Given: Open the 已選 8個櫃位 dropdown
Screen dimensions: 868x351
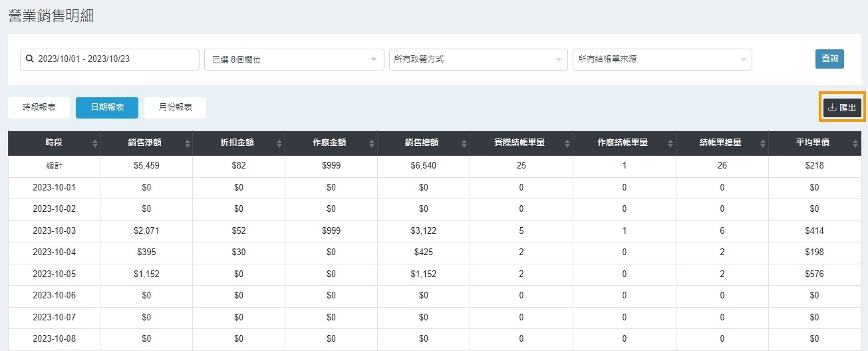Looking at the screenshot, I should point(294,59).
